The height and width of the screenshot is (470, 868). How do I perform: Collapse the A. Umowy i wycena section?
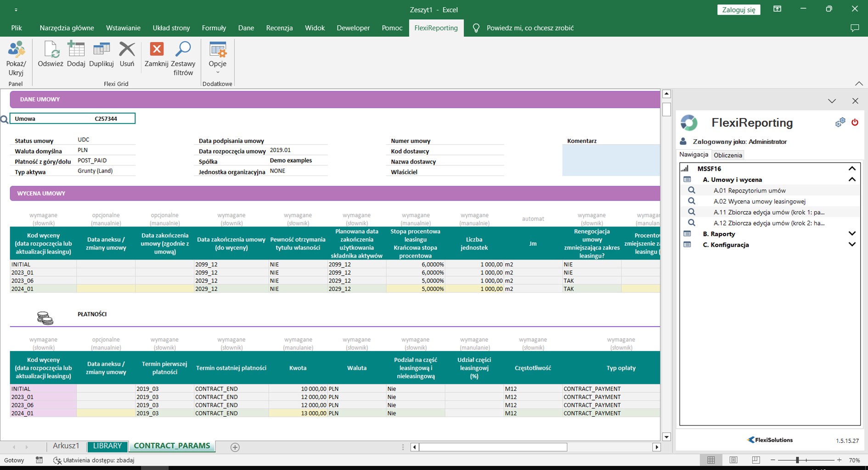click(x=852, y=180)
